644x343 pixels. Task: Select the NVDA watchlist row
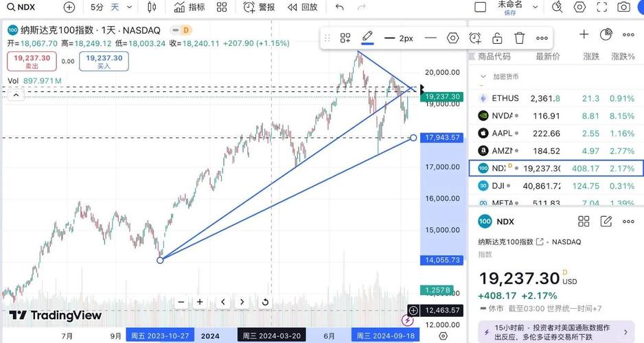tap(556, 116)
